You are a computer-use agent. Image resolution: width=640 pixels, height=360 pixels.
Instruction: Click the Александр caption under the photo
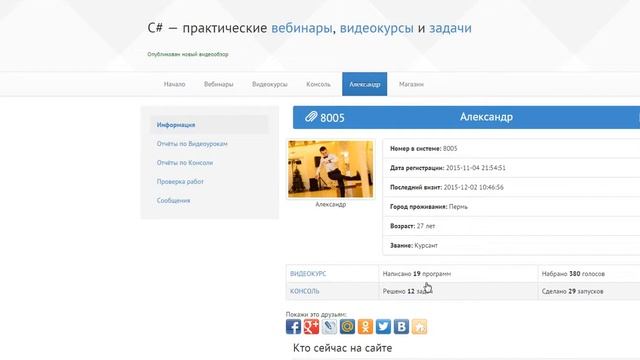tap(331, 204)
